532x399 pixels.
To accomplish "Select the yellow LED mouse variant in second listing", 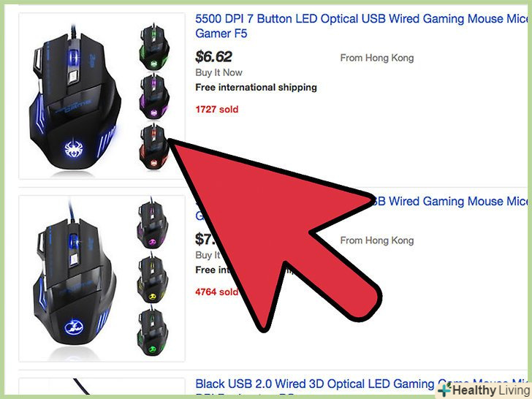I will point(152,278).
